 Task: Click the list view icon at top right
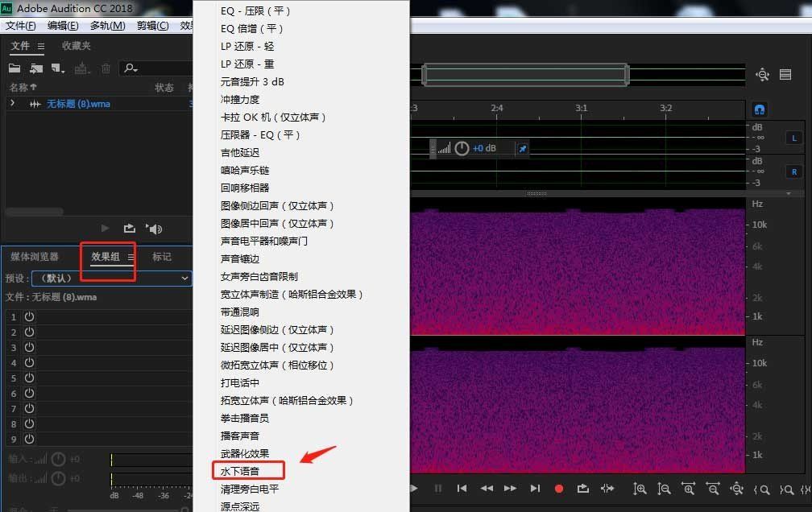(785, 75)
